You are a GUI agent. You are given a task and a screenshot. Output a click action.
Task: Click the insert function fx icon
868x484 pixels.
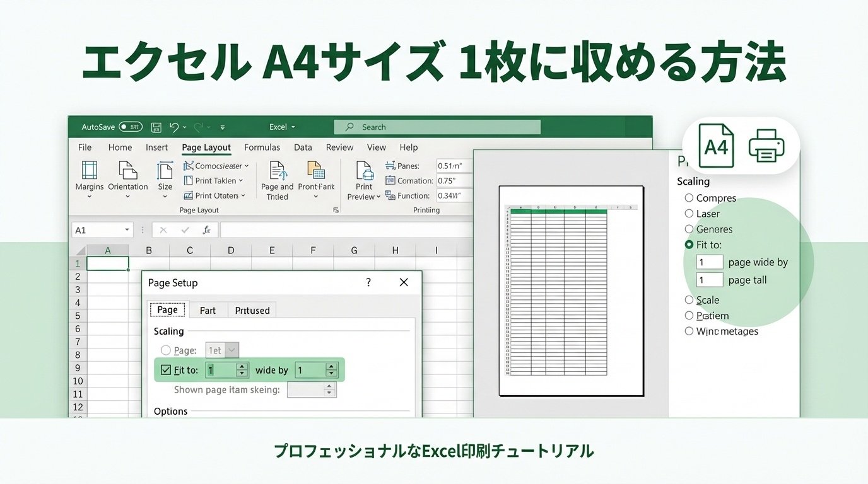pyautogui.click(x=206, y=230)
